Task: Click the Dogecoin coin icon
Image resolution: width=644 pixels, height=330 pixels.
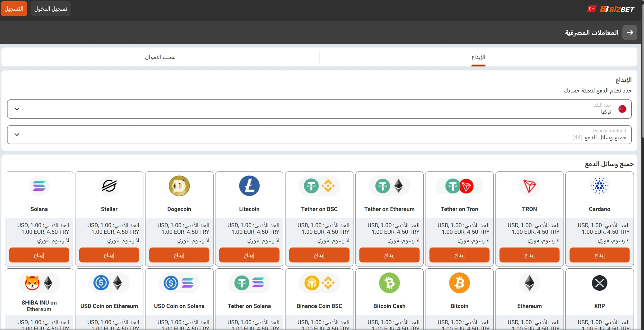Action: 179,186
